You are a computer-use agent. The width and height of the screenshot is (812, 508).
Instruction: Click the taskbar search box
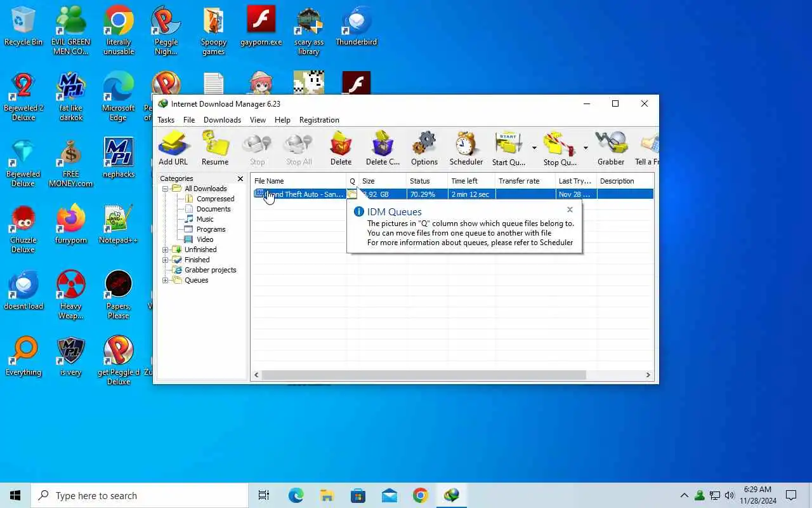[140, 495]
